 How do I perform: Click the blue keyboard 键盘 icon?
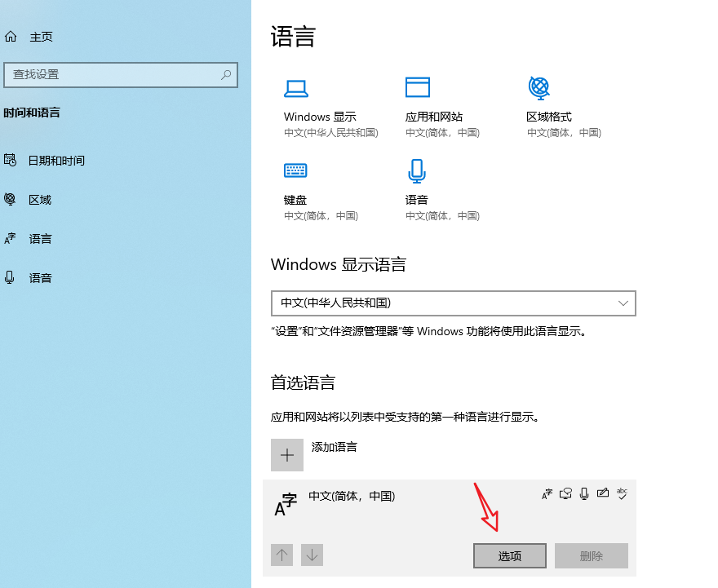[x=295, y=170]
